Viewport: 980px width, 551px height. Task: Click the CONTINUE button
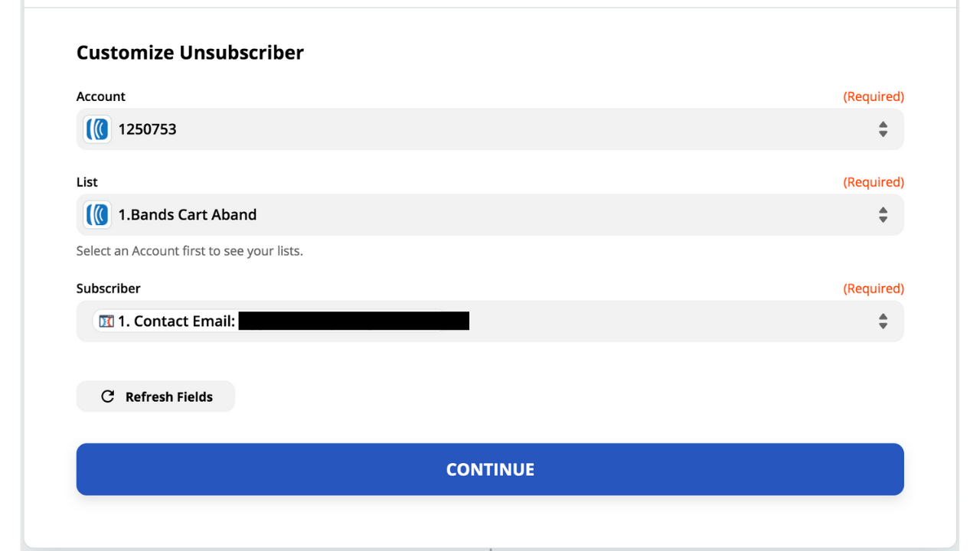pos(490,469)
